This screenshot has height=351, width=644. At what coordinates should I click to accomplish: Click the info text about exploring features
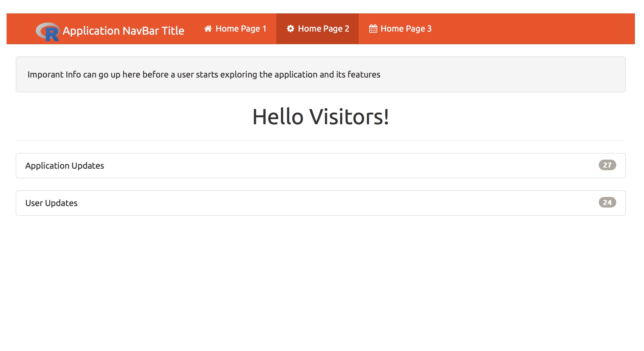point(204,74)
